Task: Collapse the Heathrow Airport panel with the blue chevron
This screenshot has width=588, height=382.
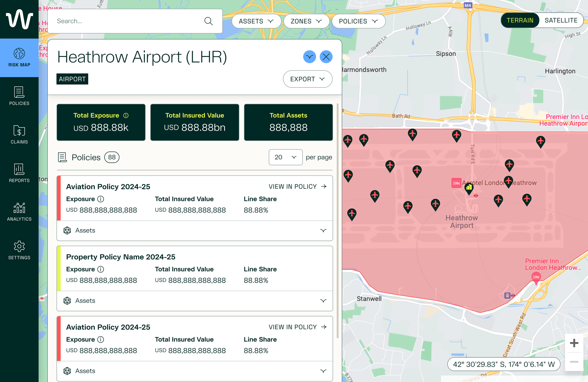Action: (x=309, y=57)
